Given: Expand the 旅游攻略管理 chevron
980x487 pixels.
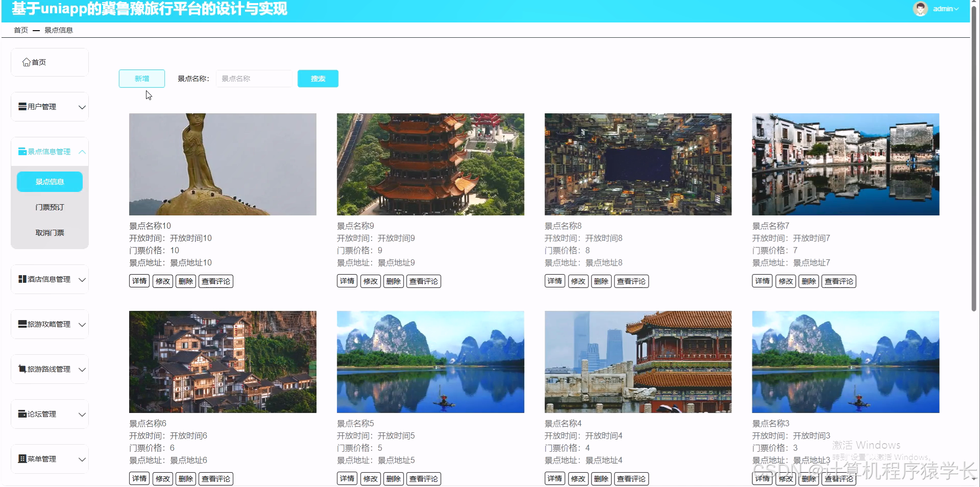Looking at the screenshot, I should [82, 325].
